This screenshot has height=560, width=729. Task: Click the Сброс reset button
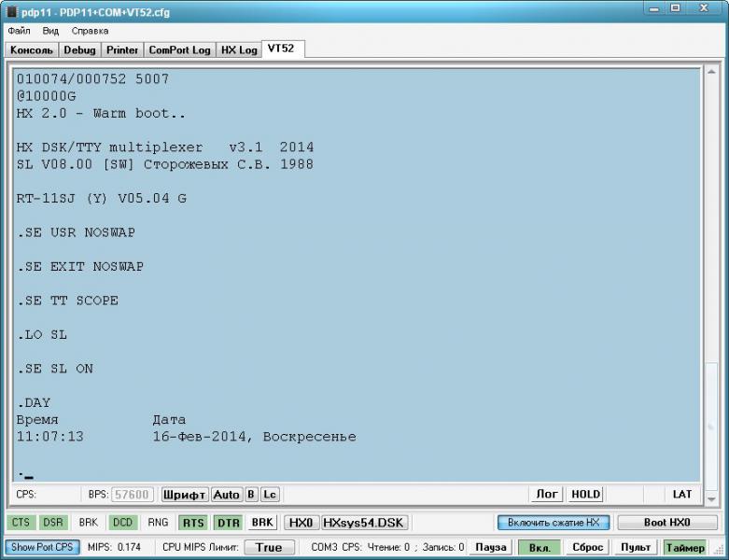tap(587, 548)
